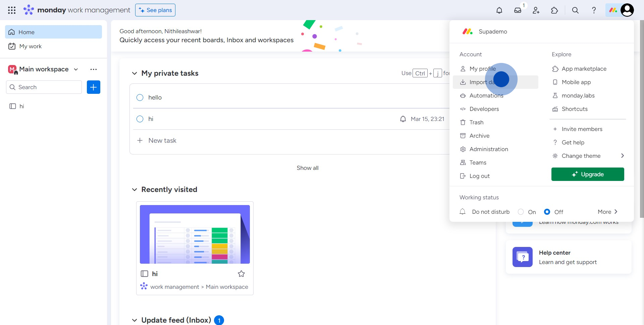Open My profile menu item
The width and height of the screenshot is (644, 325).
point(495,69)
